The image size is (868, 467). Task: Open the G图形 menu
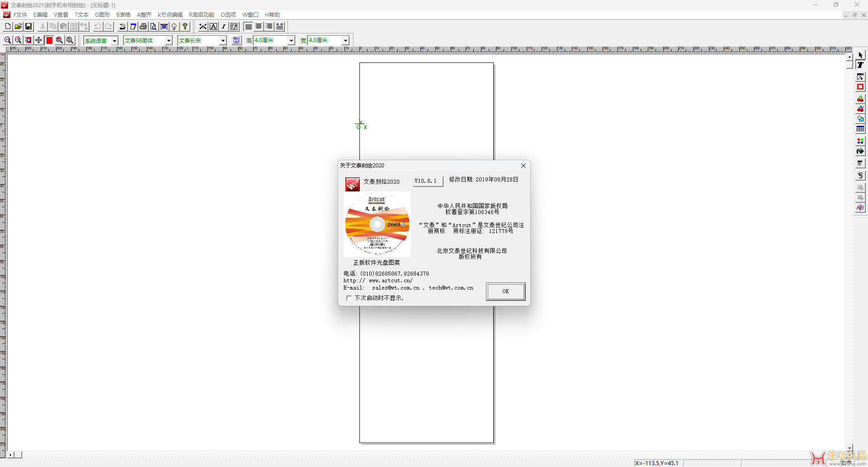[x=102, y=15]
